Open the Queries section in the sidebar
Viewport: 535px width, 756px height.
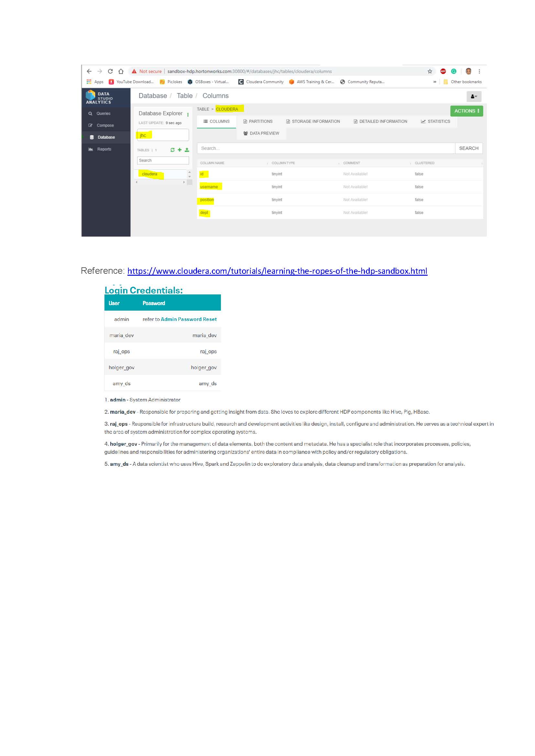point(103,113)
